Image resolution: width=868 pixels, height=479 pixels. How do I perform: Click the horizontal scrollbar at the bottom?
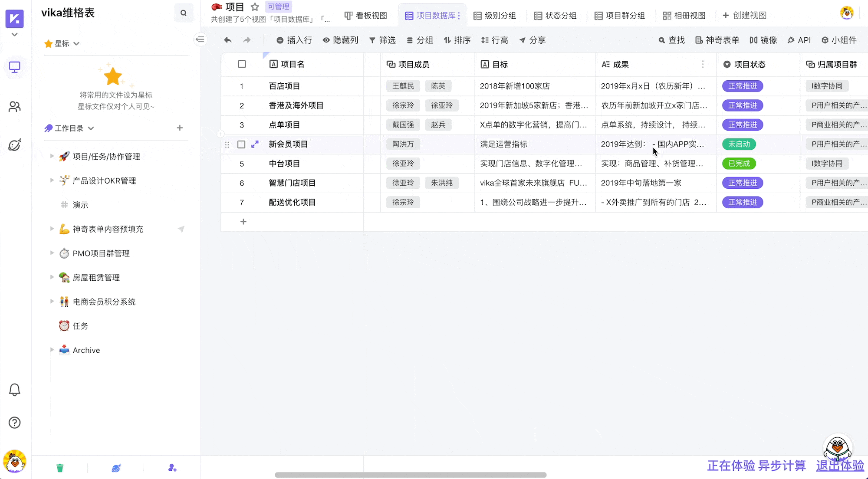[x=410, y=475]
